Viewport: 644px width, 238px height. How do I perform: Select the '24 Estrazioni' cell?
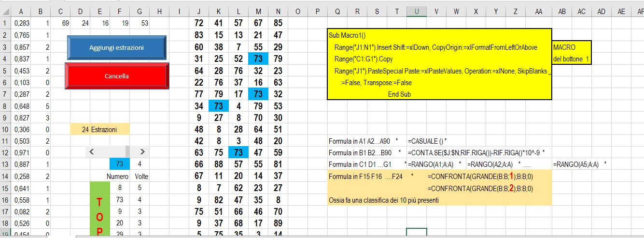coord(100,130)
